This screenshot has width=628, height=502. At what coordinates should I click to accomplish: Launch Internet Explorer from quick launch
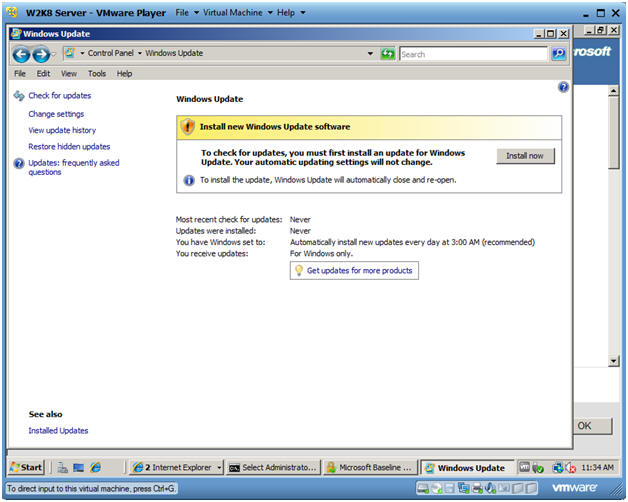(95, 468)
